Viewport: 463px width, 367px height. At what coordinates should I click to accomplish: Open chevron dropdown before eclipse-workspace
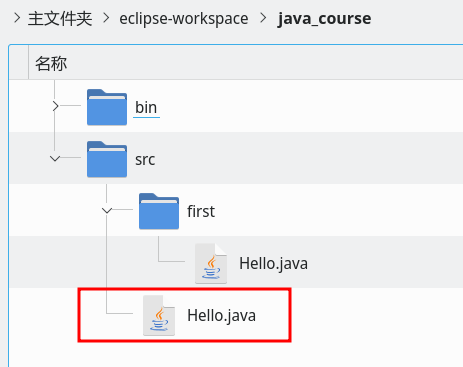(x=106, y=18)
